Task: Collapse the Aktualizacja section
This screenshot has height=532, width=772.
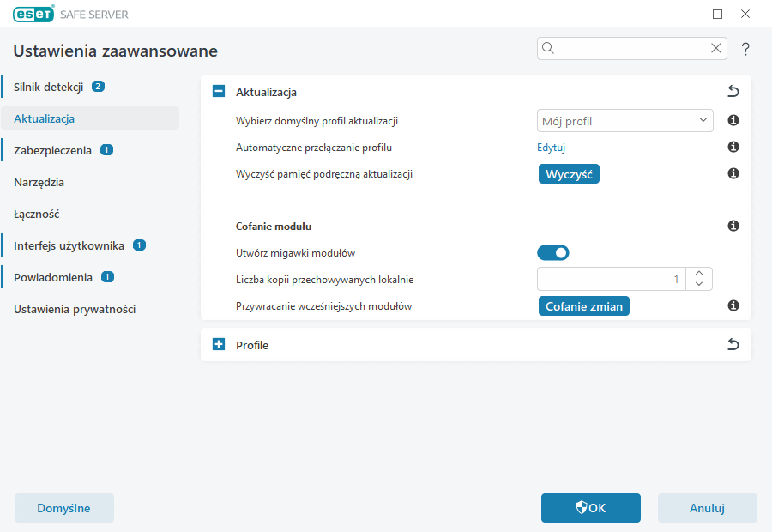Action: (218, 91)
